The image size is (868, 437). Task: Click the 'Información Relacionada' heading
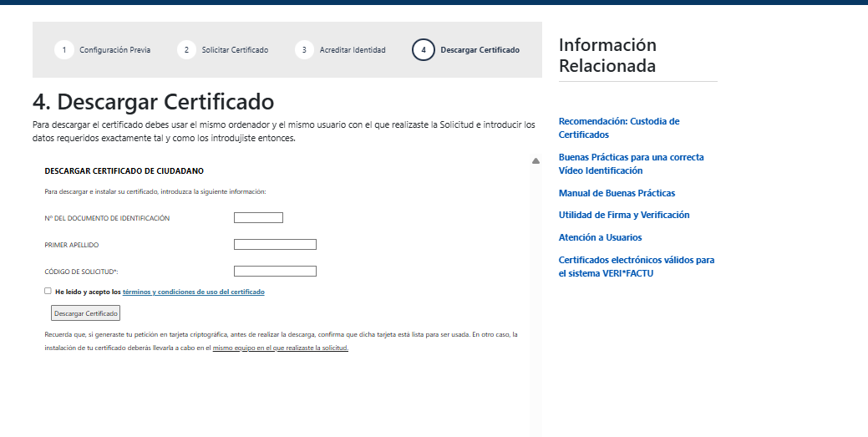click(x=607, y=55)
